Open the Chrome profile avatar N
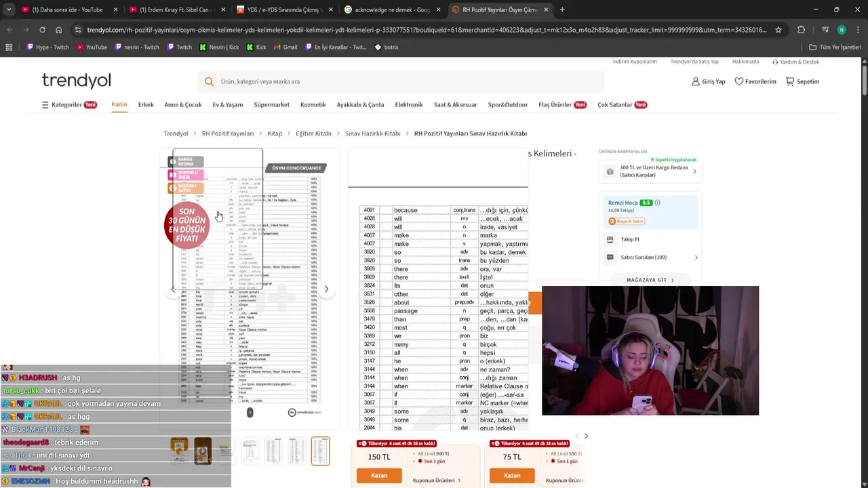 click(x=842, y=30)
